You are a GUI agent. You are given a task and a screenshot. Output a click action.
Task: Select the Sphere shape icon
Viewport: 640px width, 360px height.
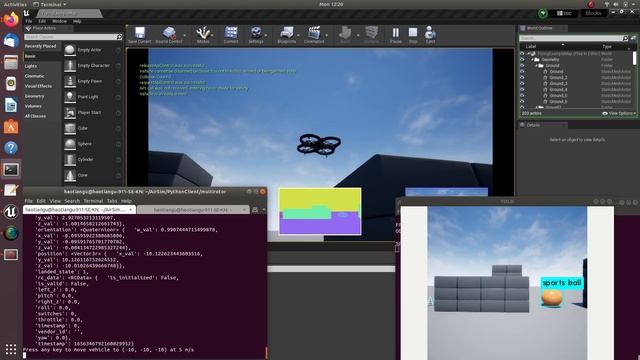[x=70, y=144]
